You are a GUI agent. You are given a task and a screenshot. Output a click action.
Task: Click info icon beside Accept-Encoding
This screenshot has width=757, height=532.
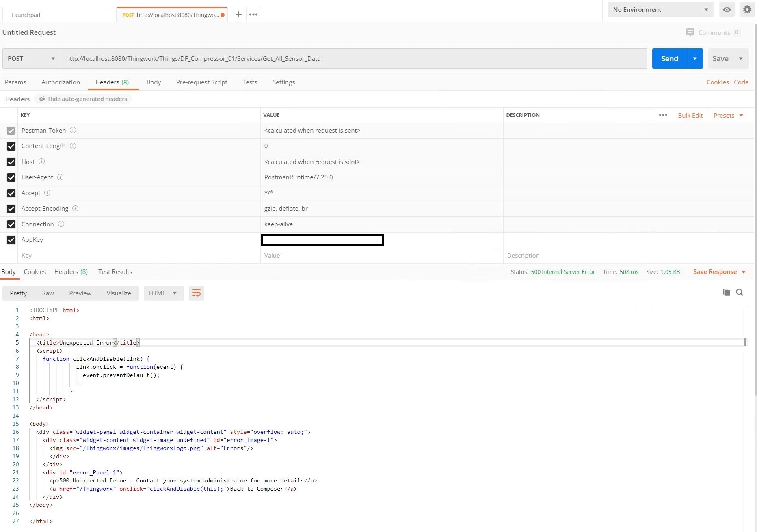click(75, 208)
